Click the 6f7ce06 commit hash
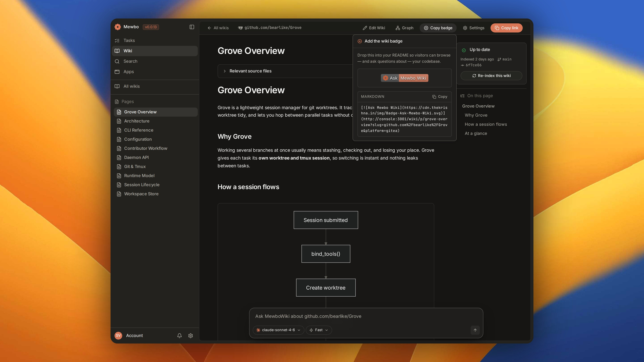The height and width of the screenshot is (362, 644). coord(471,65)
